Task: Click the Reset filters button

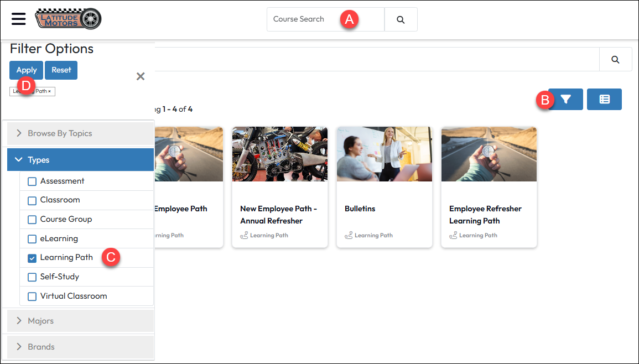Action: [61, 70]
